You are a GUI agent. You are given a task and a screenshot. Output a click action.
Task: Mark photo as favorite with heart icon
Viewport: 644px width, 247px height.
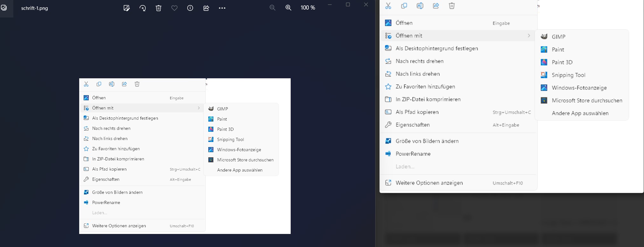[174, 8]
